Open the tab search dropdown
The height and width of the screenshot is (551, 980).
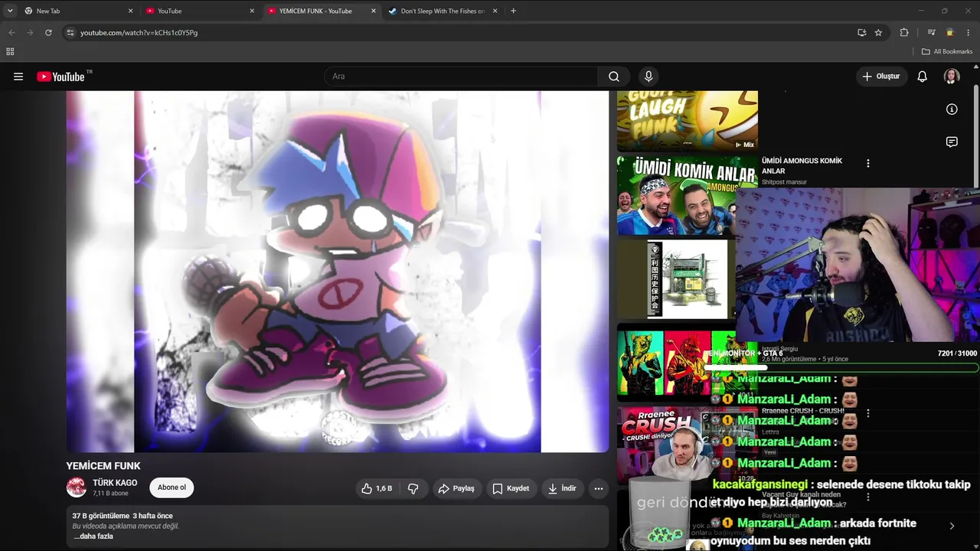[x=10, y=11]
